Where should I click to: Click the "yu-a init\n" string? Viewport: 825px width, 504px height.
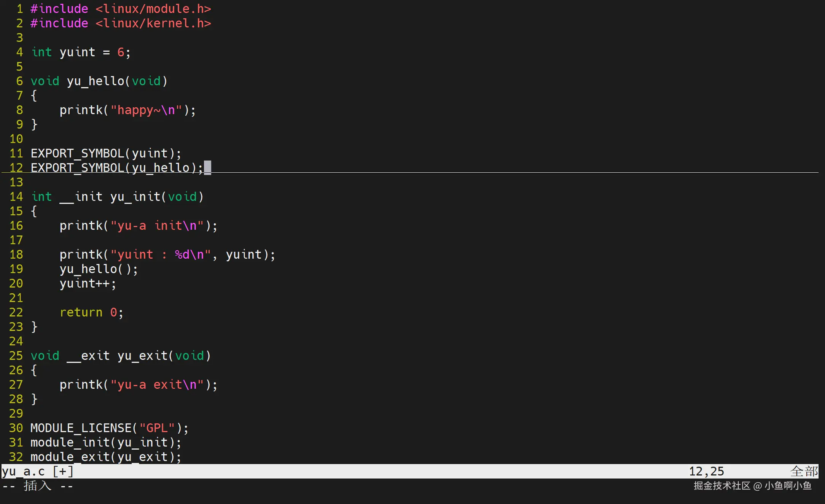tap(157, 226)
